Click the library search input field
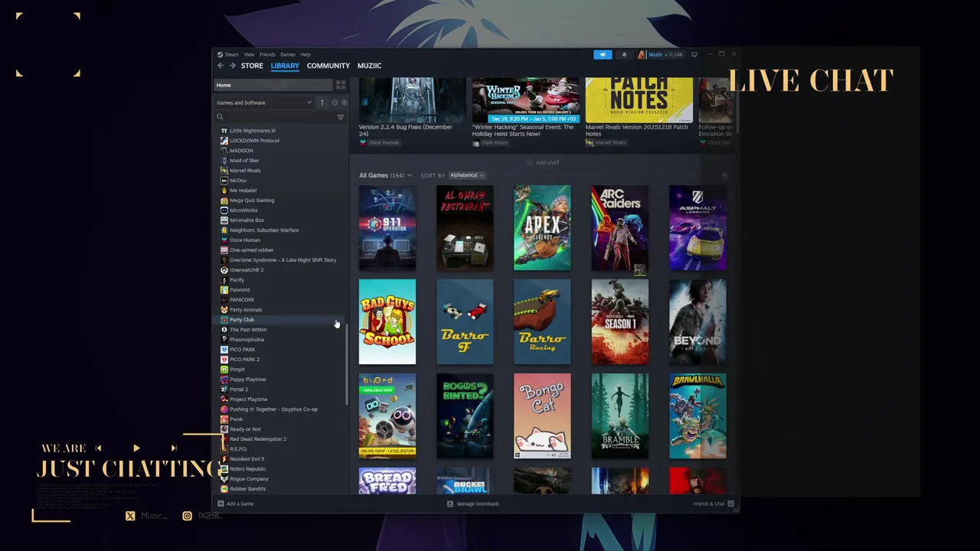The image size is (980, 551). [279, 117]
